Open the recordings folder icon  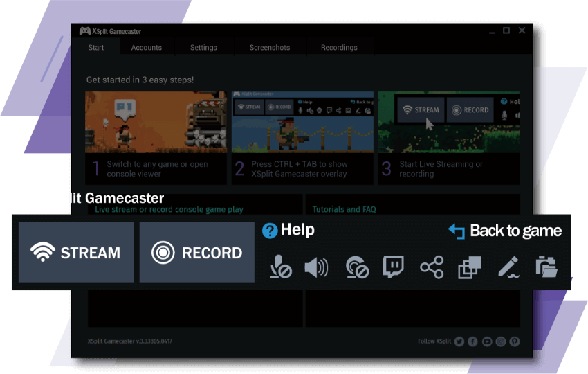tap(546, 267)
